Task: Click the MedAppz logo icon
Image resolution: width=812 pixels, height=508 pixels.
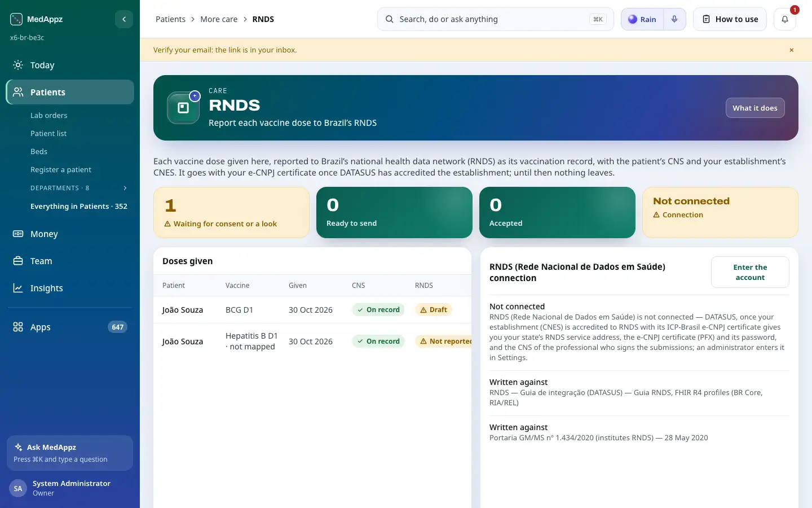Action: tap(16, 19)
